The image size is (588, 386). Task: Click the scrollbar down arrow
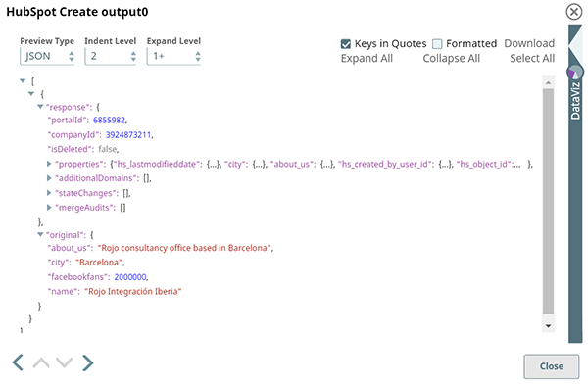(x=548, y=326)
